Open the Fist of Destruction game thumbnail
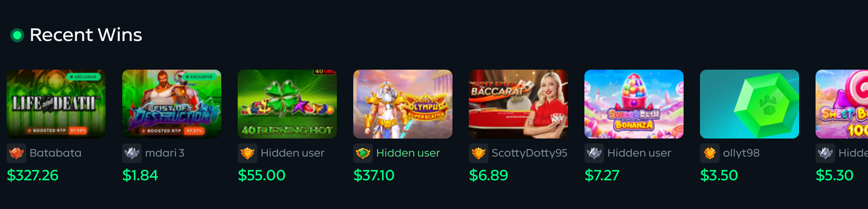 tap(172, 104)
